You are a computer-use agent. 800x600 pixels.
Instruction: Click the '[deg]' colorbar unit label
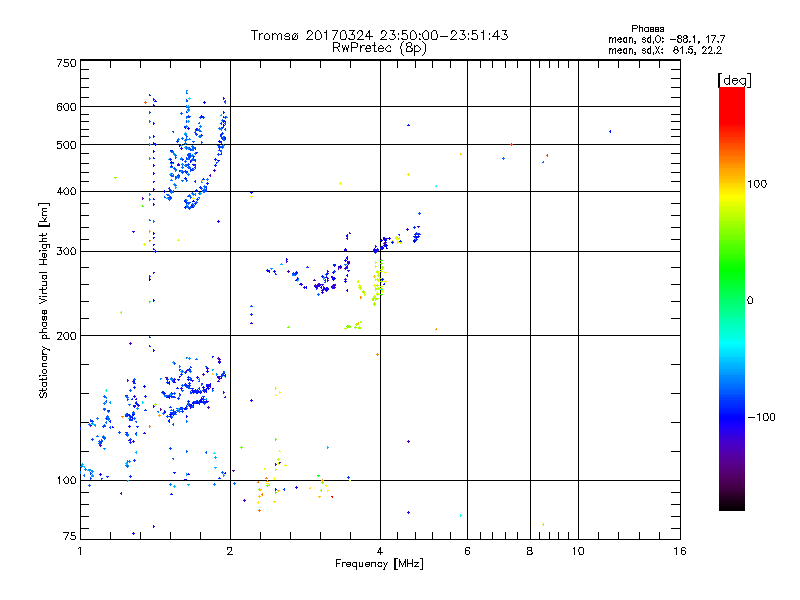734,80
